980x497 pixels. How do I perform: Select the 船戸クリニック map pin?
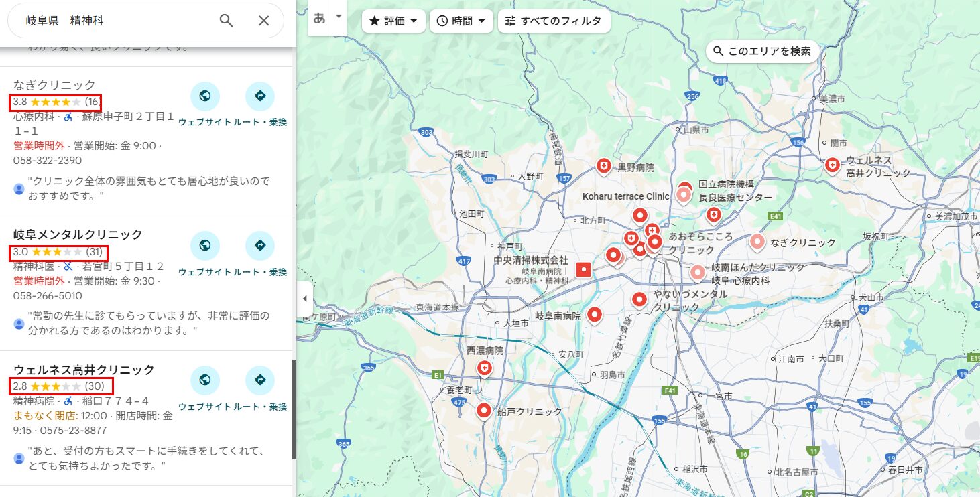484,411
